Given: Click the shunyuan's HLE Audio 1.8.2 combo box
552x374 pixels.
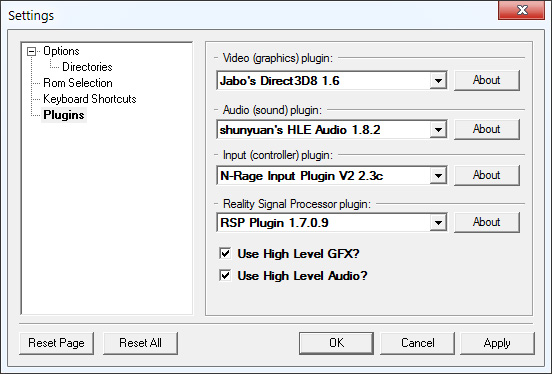Looking at the screenshot, I should click(x=332, y=130).
